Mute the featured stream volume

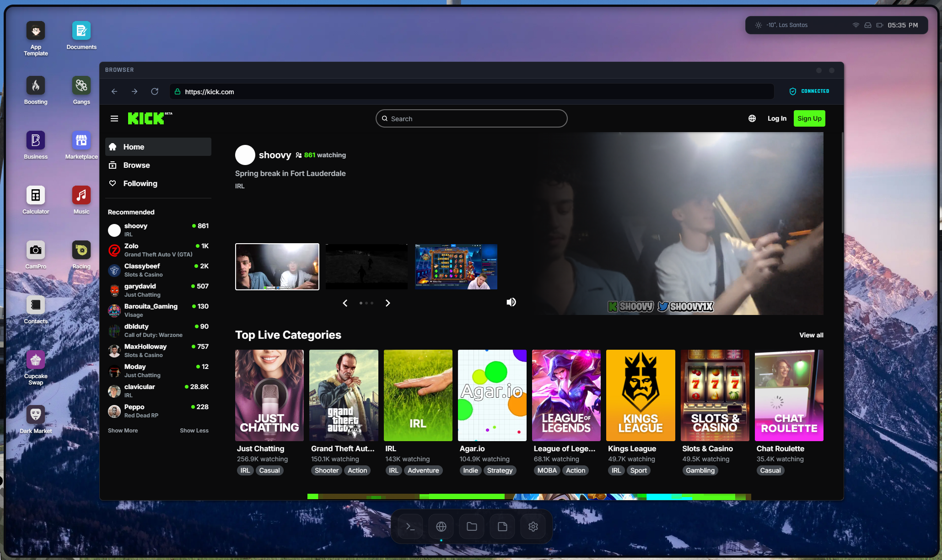click(x=511, y=302)
